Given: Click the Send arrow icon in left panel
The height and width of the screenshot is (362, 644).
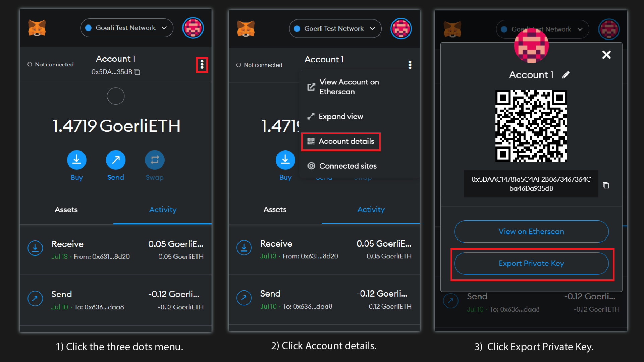Looking at the screenshot, I should click(x=115, y=160).
